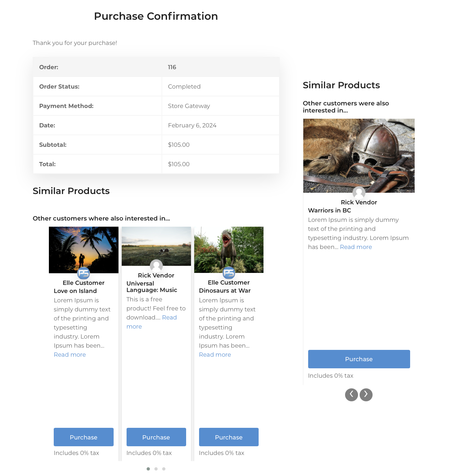Viewport: 459px width, 476px height.
Task: Click Includes 0% tax under Love on Island
Action: 76,453
